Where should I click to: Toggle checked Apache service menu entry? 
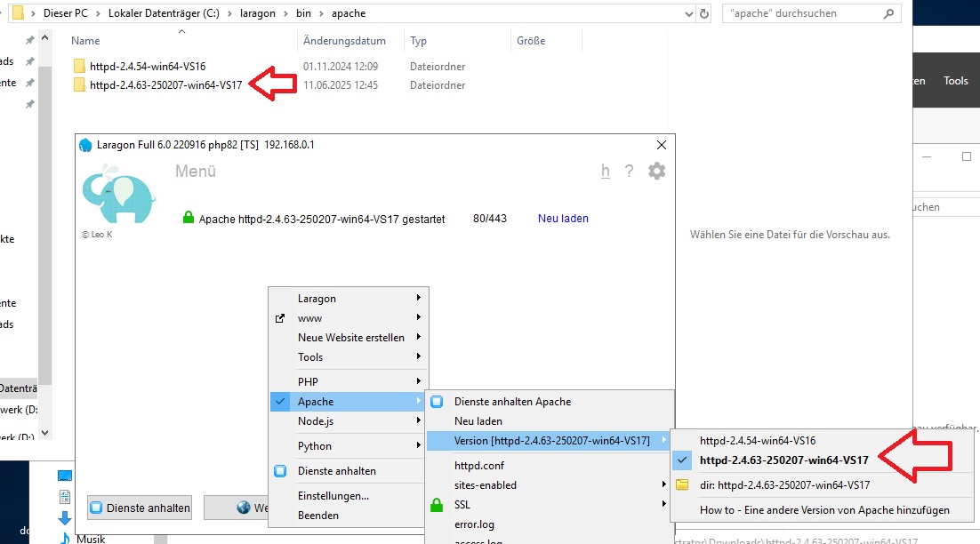click(349, 402)
